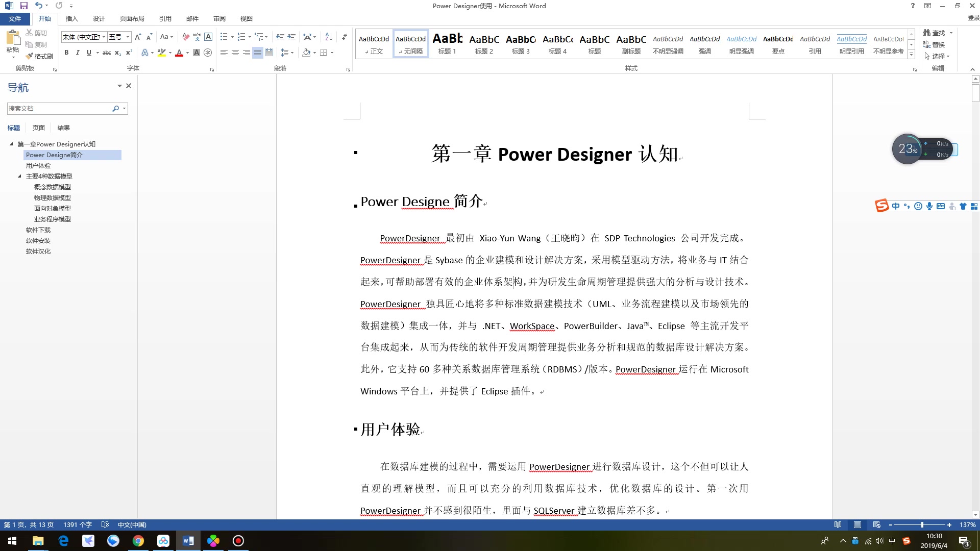Screen dimensions: 980x551
Task: Open the 替换 (Replace) dialog
Action: coord(934,44)
